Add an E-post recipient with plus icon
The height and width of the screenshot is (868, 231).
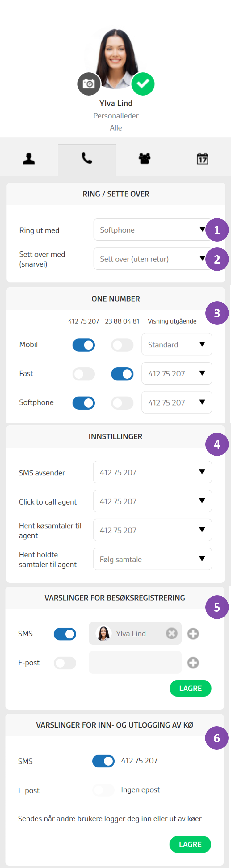click(x=193, y=663)
